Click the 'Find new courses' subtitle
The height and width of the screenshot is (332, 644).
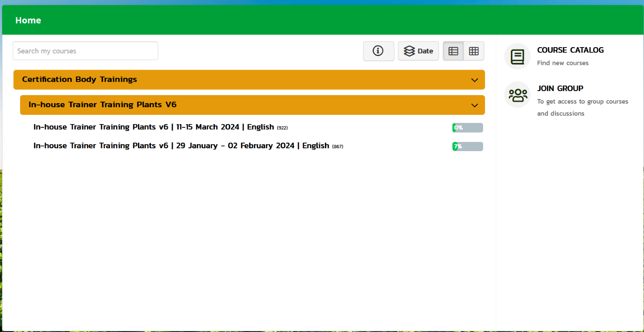pyautogui.click(x=562, y=63)
